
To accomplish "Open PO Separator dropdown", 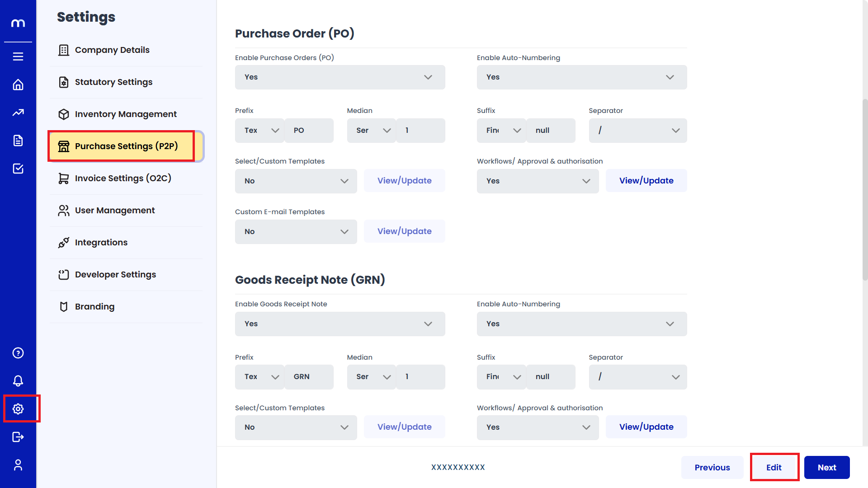I will 637,131.
